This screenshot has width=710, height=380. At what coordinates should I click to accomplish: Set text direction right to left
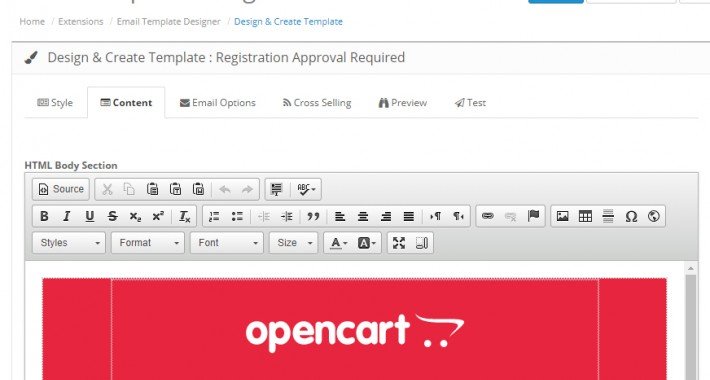point(458,216)
